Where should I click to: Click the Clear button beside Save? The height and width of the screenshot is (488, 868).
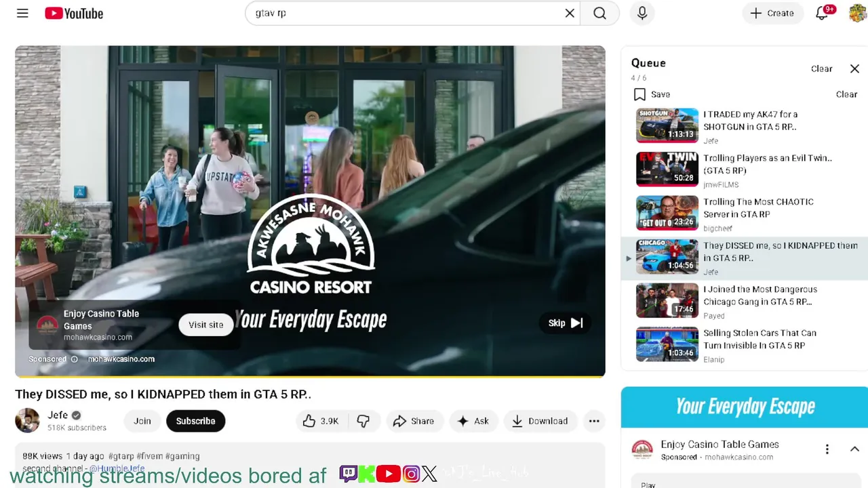point(846,94)
